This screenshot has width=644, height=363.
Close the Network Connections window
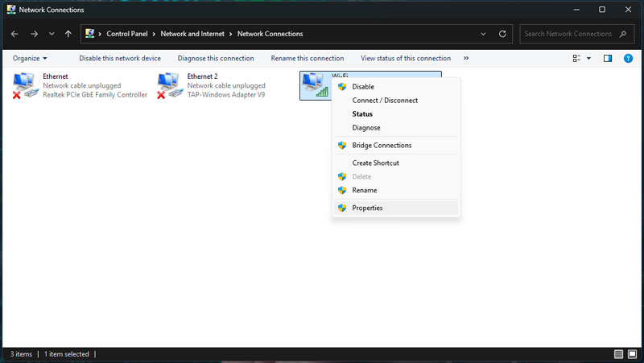pos(628,10)
